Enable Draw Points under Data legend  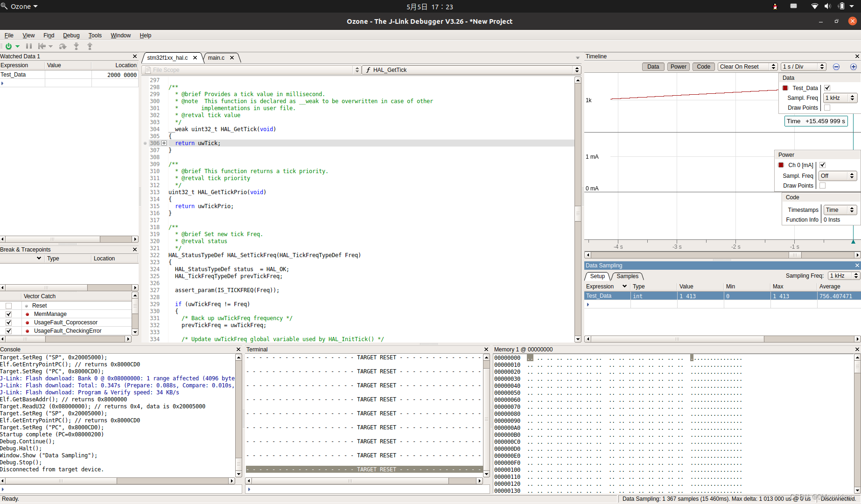[x=827, y=108]
